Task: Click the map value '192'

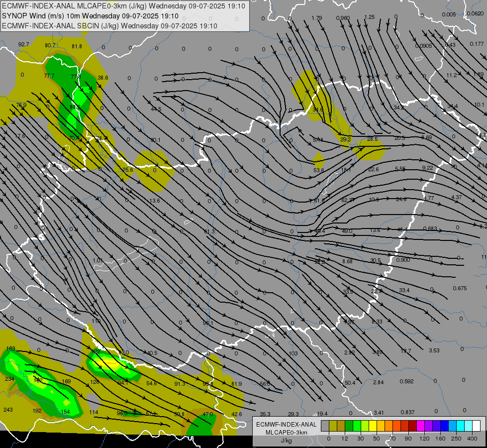Action: 37,411
